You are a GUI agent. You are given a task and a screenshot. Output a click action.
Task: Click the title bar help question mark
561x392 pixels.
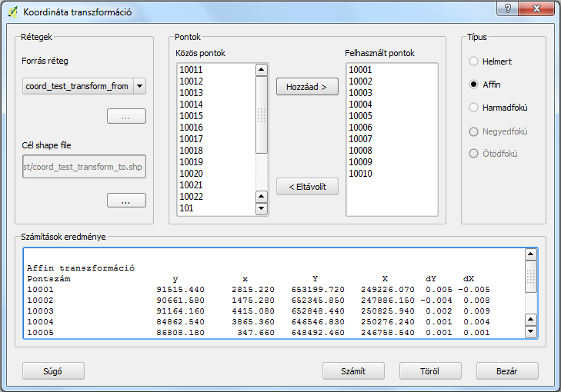tap(506, 9)
